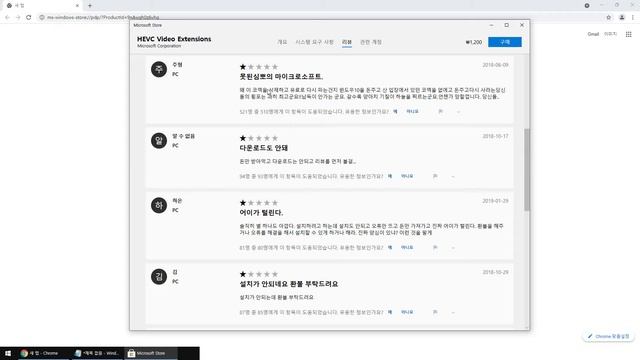Click star rating of 다운로드도 안돼 review
This screenshot has width=640, height=360.
point(259,138)
